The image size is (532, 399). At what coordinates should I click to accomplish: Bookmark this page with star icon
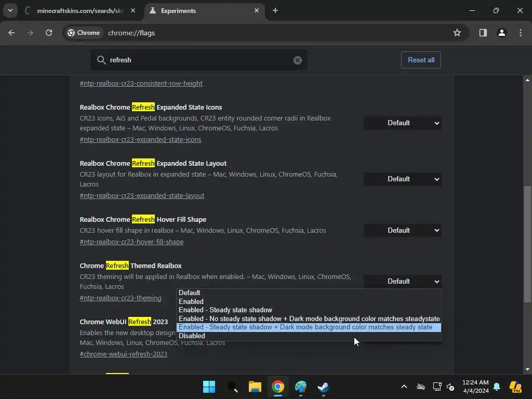[457, 33]
